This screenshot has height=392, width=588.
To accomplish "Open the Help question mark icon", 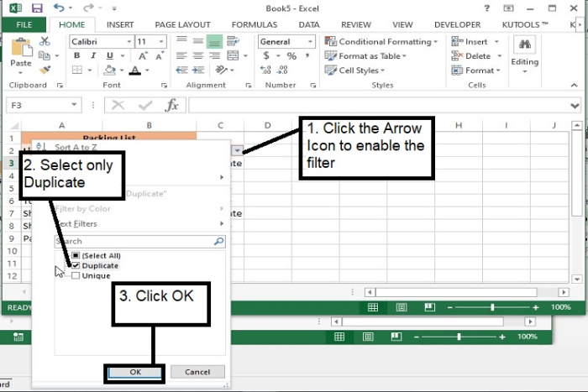I will 486,8.
